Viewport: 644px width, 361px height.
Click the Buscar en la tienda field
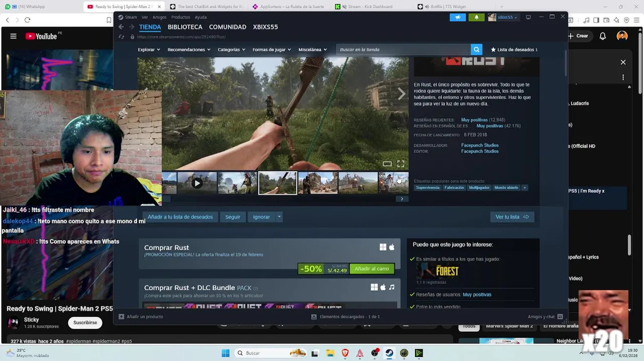(x=404, y=49)
